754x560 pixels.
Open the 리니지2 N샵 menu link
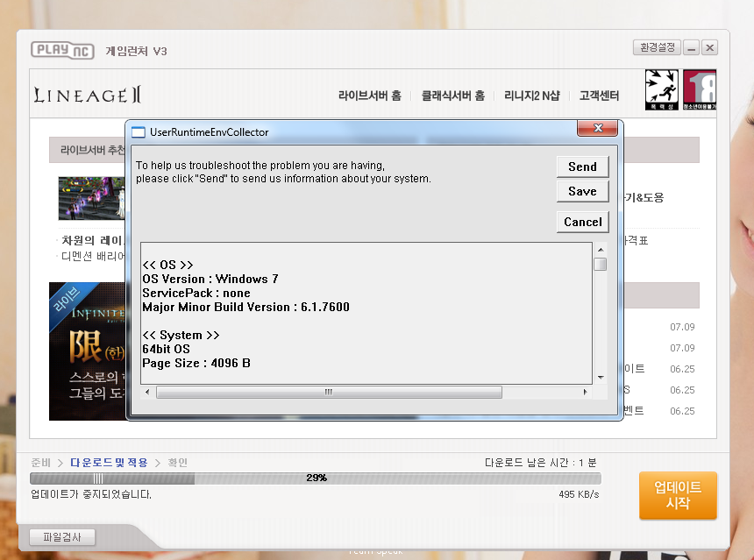[x=532, y=96]
